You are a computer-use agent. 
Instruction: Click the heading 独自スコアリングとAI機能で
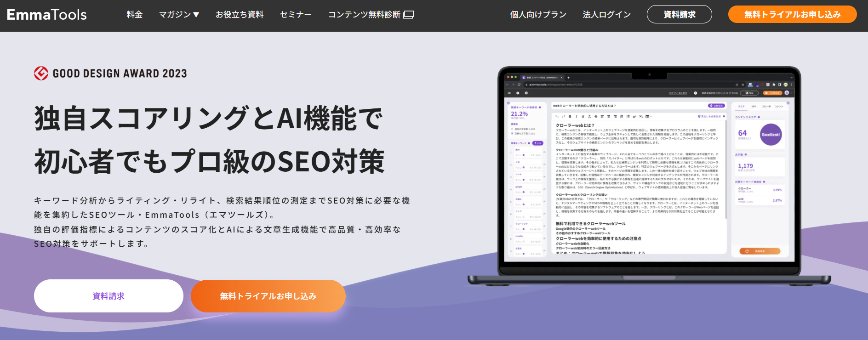[209, 118]
